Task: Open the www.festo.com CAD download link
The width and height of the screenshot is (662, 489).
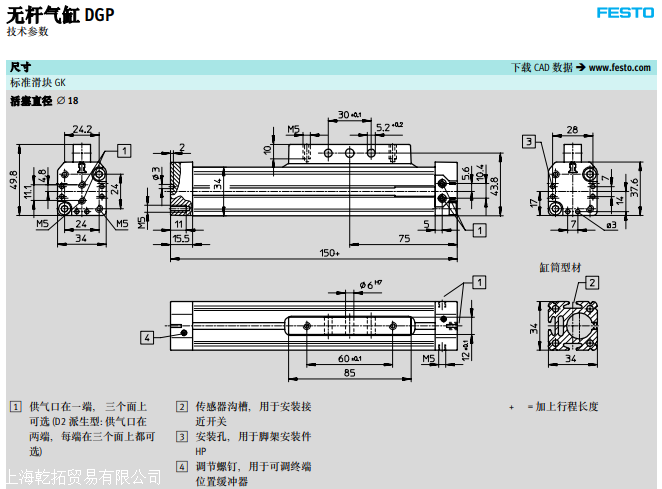Action: (x=620, y=68)
